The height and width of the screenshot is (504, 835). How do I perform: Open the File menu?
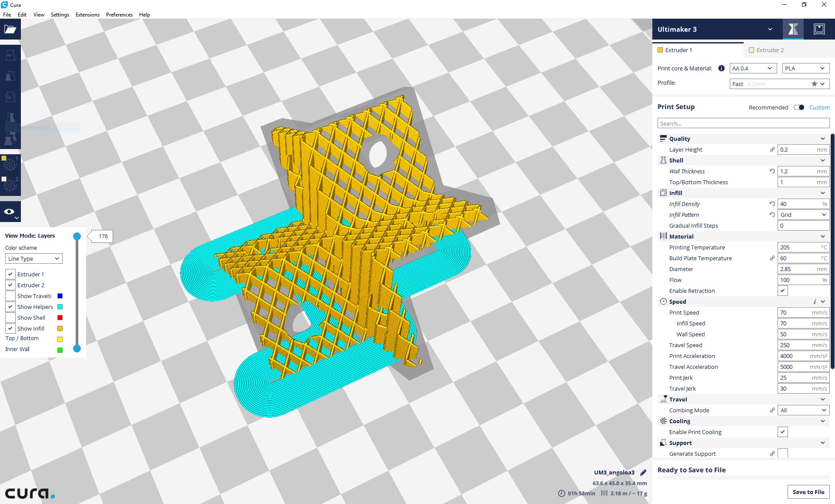click(7, 14)
